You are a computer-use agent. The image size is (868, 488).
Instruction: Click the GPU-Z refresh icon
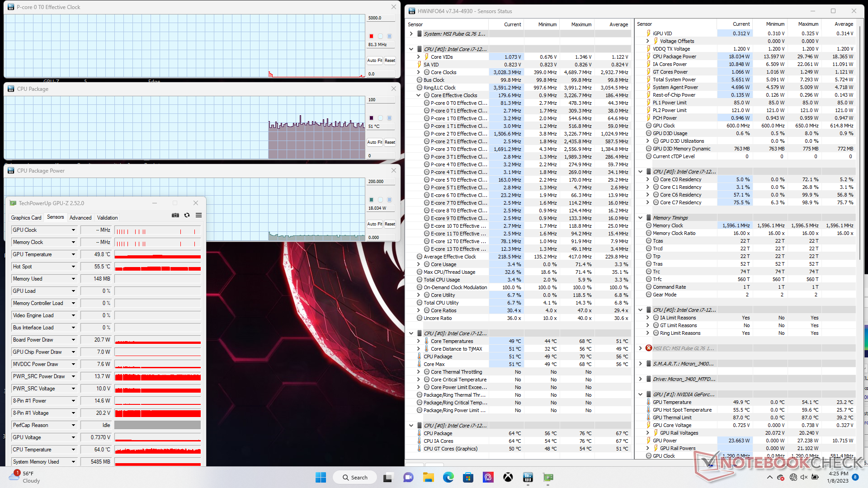click(187, 216)
